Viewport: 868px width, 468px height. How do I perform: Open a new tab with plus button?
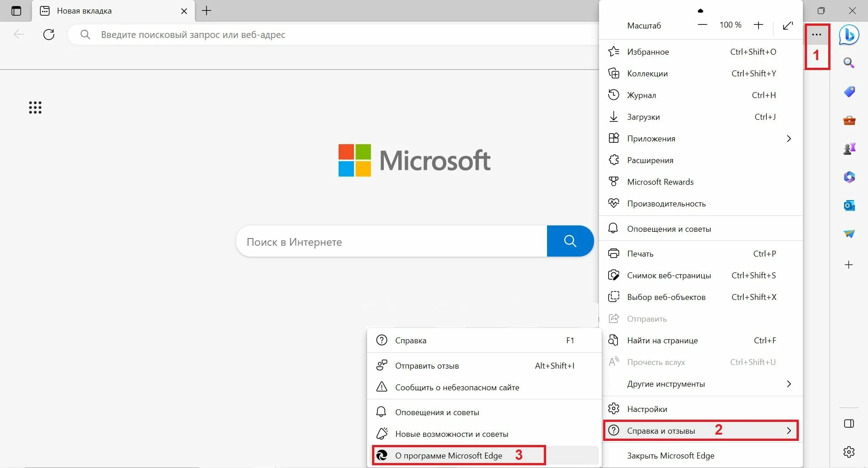(x=207, y=11)
